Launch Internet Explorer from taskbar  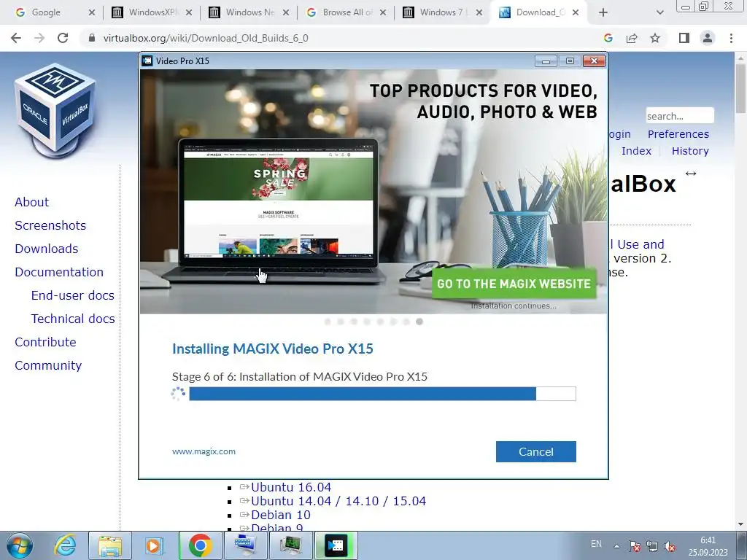click(65, 545)
